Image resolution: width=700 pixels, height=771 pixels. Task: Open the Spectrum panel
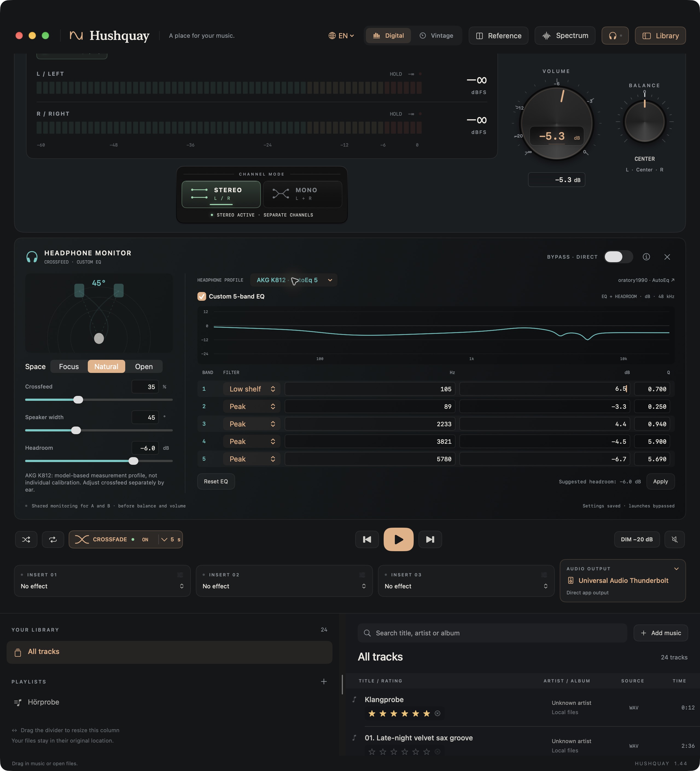tap(565, 36)
